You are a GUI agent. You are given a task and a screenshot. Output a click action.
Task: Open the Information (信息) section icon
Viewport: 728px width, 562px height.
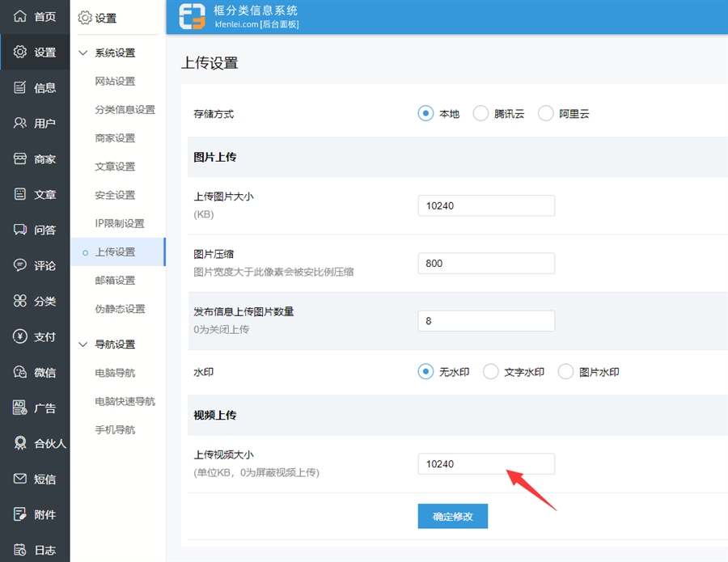(20, 87)
